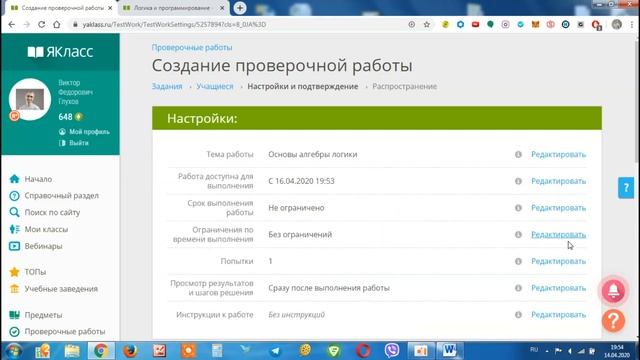Viewport: 640px width, 360px height.
Task: Click the Проверочные работы breadcrumb link
Action: [192, 47]
